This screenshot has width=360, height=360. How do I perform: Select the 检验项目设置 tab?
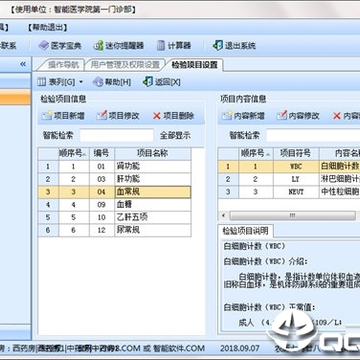tap(195, 65)
